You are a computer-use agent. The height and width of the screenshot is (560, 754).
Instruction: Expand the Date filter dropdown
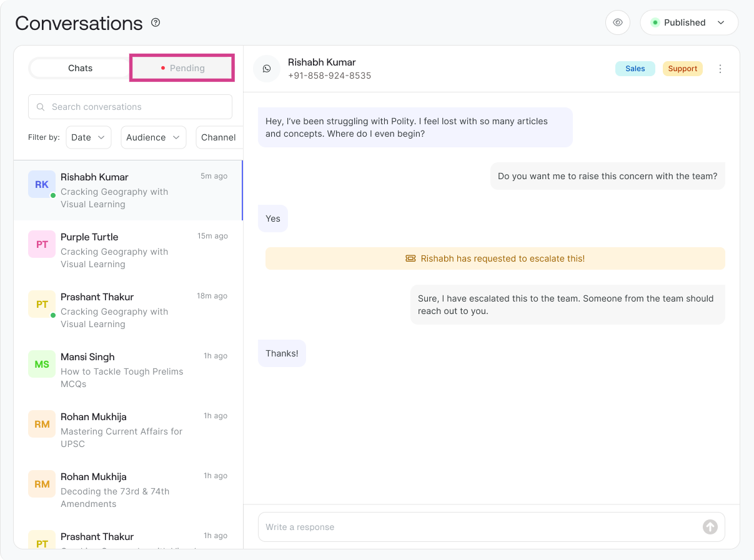(x=88, y=137)
